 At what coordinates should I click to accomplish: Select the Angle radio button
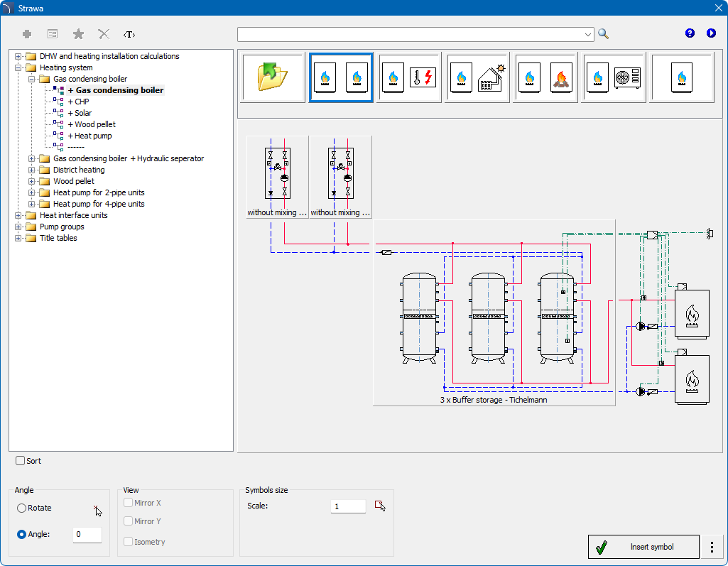click(x=22, y=534)
